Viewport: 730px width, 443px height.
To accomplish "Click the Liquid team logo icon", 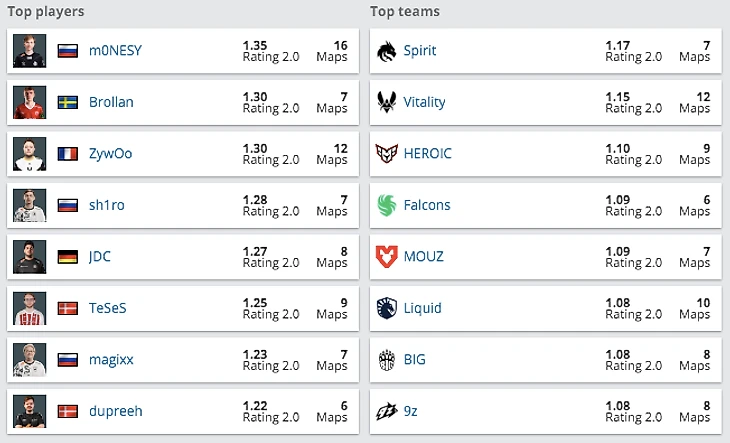I will 387,308.
